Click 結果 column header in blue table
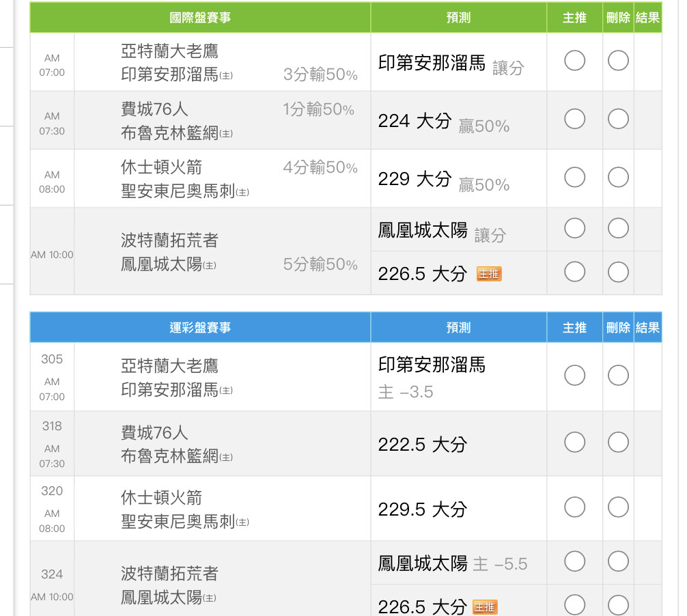 (647, 327)
